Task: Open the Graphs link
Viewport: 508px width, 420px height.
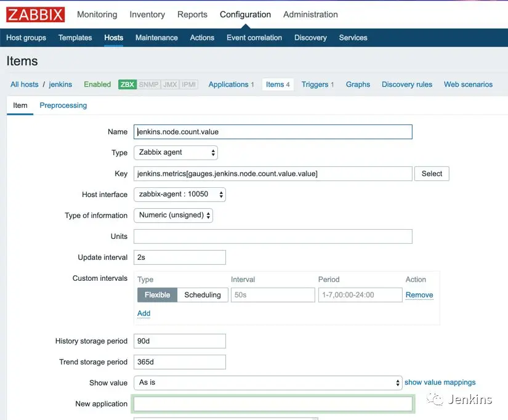Action: [x=358, y=84]
